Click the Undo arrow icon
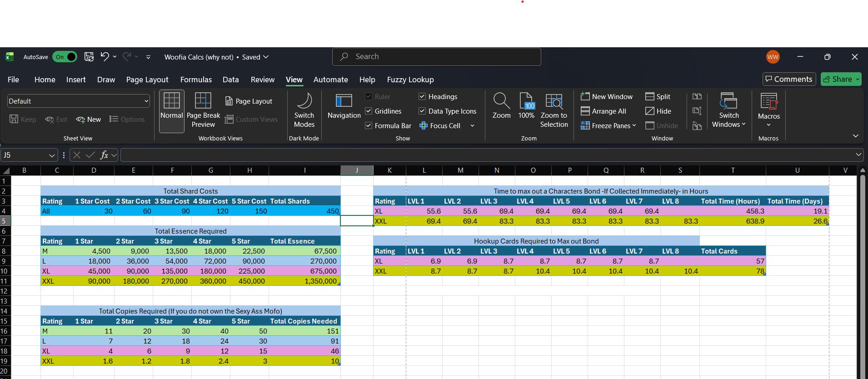 (105, 57)
